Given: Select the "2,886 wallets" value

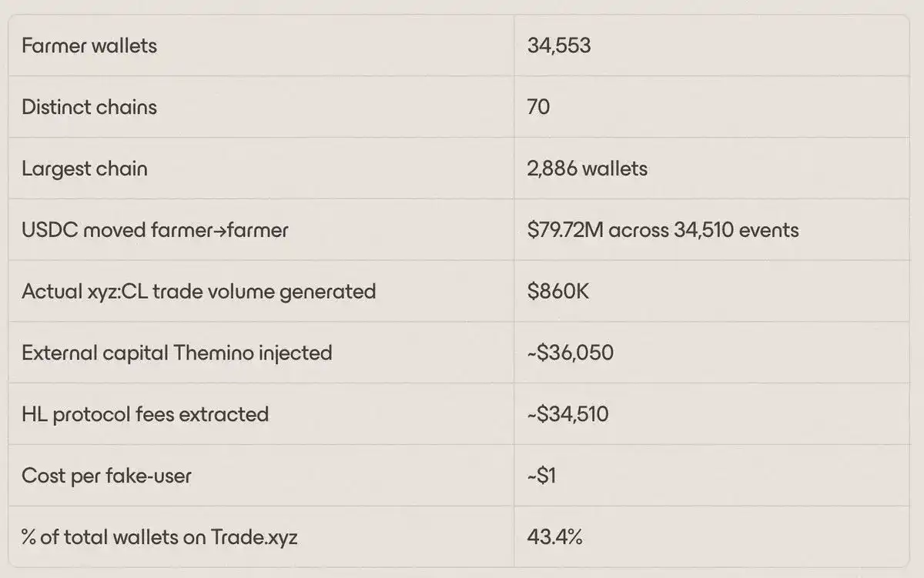Looking at the screenshot, I should tap(588, 169).
